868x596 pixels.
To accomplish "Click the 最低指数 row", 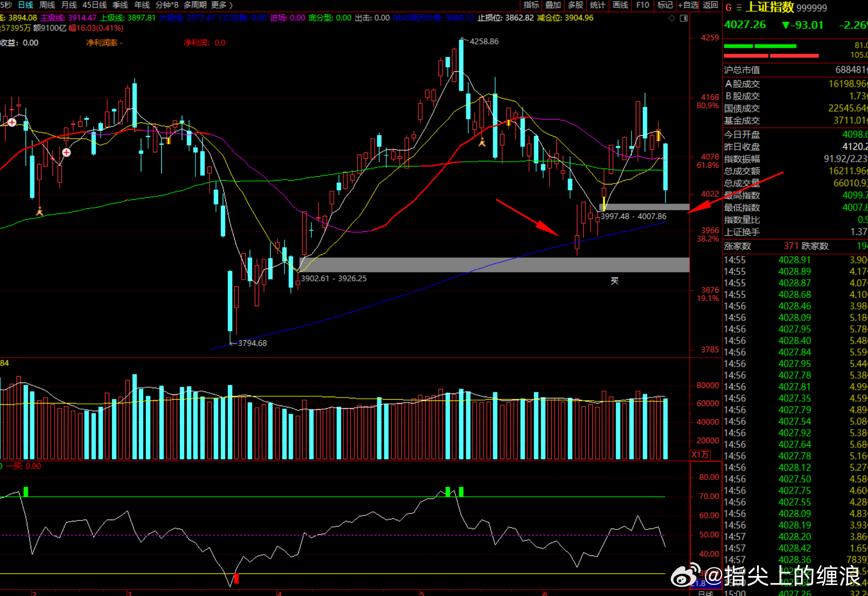I will 795,208.
